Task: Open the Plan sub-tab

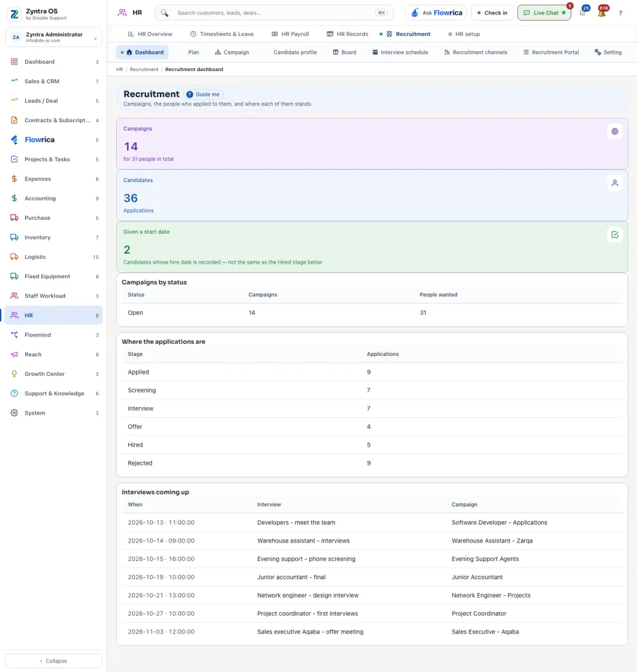Action: 194,52
